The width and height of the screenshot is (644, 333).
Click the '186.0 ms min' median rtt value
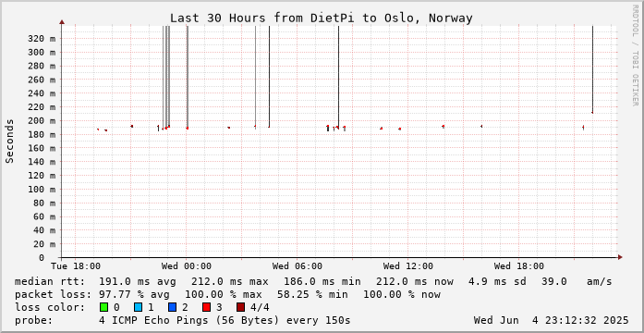322,282
